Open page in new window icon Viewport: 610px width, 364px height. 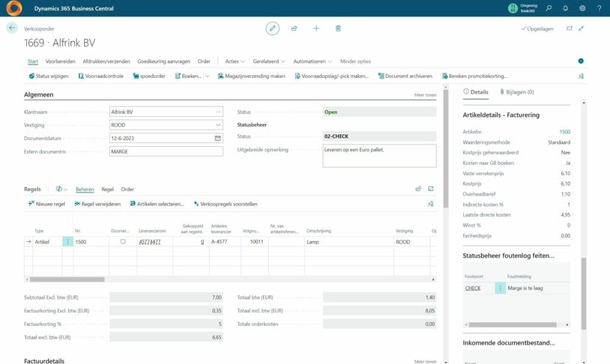(x=570, y=28)
